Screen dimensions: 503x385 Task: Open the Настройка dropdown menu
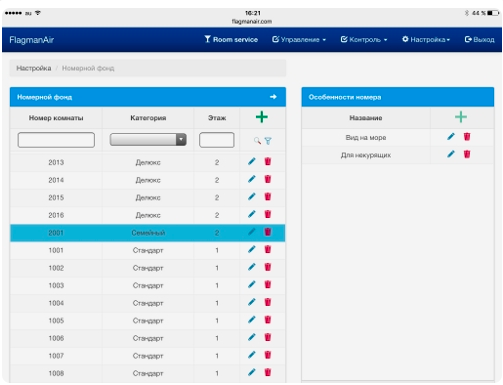pos(426,40)
